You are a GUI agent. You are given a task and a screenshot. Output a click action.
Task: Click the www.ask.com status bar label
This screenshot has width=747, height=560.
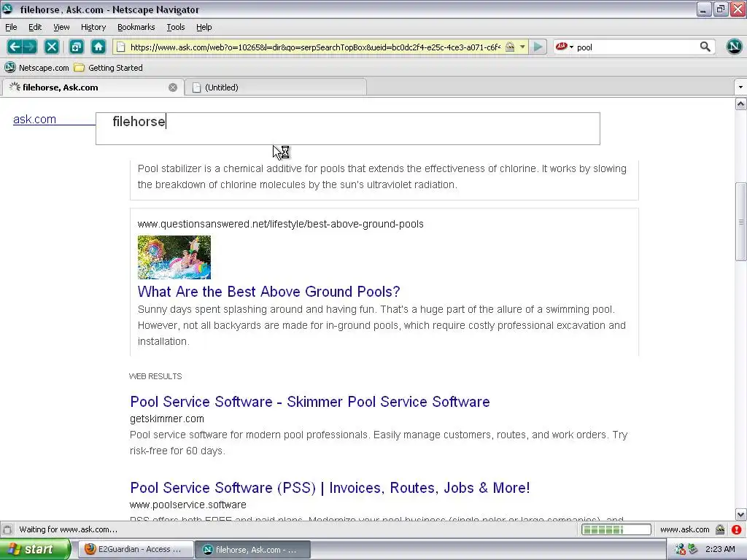684,529
